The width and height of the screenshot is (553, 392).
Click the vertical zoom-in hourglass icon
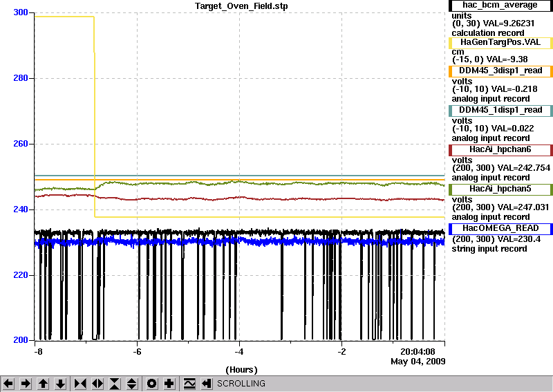[x=115, y=384]
